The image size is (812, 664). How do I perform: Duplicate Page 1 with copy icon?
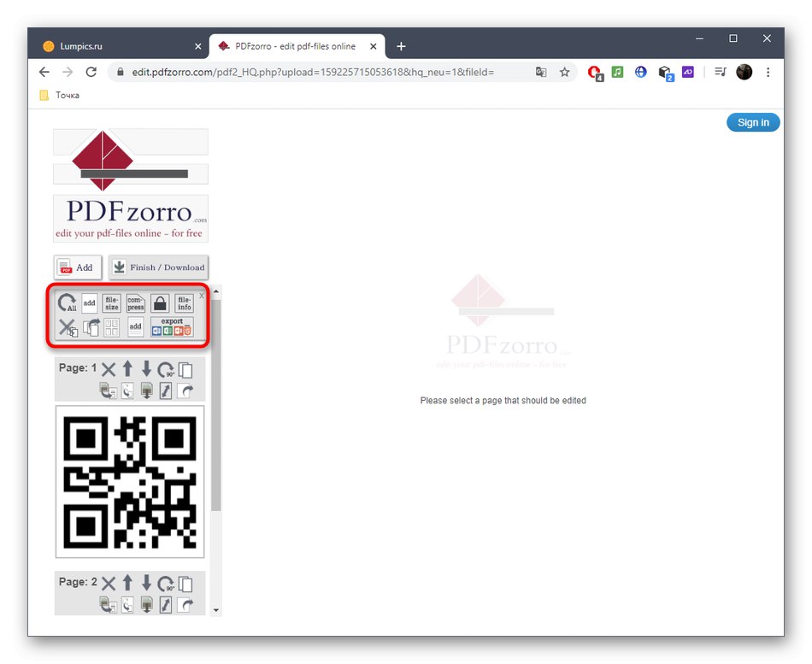click(185, 370)
